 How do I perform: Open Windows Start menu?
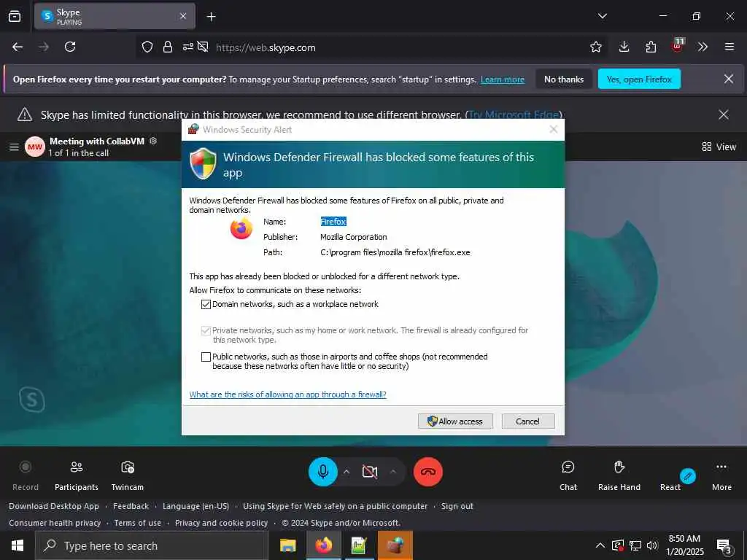tap(18, 545)
